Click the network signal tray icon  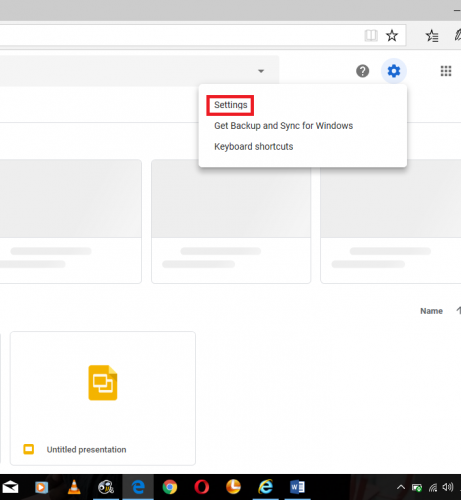(x=433, y=488)
